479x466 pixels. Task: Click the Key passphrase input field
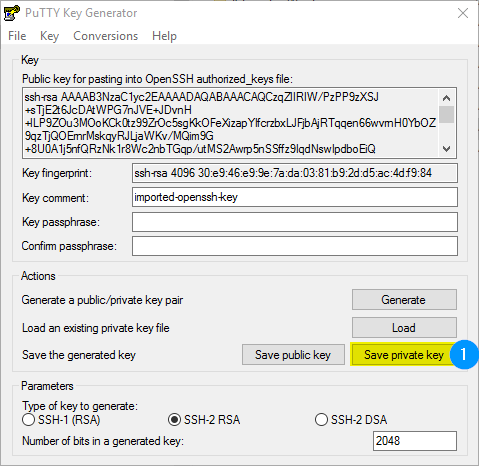pos(295,222)
